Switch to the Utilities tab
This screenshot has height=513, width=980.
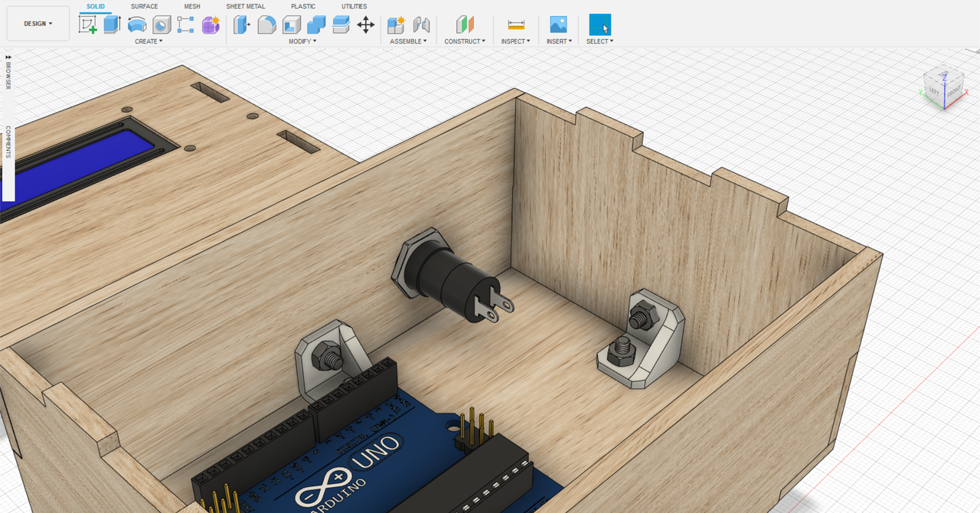pos(354,7)
